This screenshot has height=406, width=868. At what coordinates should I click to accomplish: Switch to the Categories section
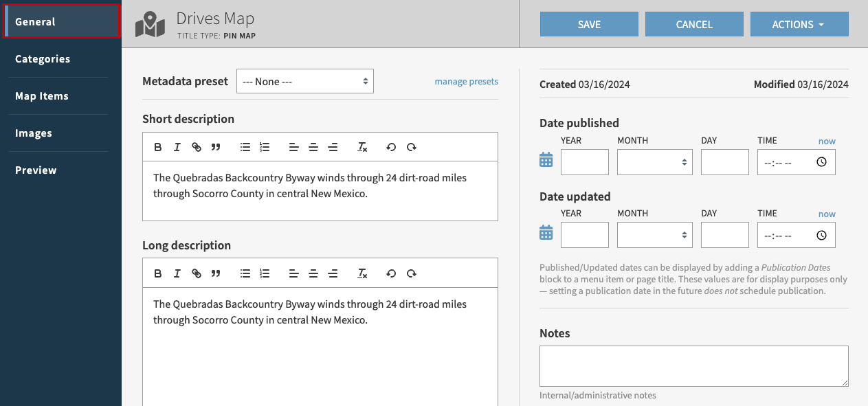tap(43, 58)
